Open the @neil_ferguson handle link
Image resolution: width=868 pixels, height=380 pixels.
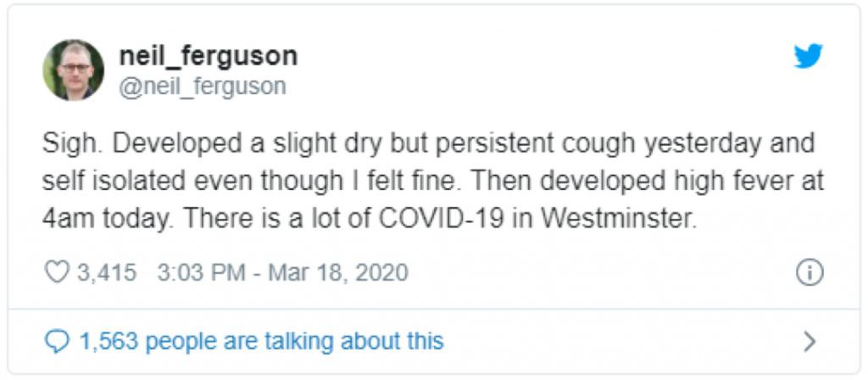pyautogui.click(x=202, y=86)
